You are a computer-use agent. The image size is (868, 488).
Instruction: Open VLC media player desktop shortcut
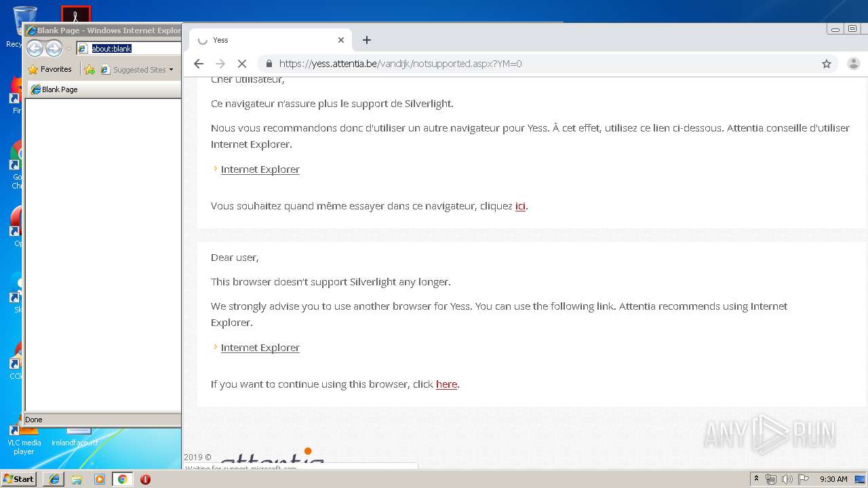[x=24, y=439]
